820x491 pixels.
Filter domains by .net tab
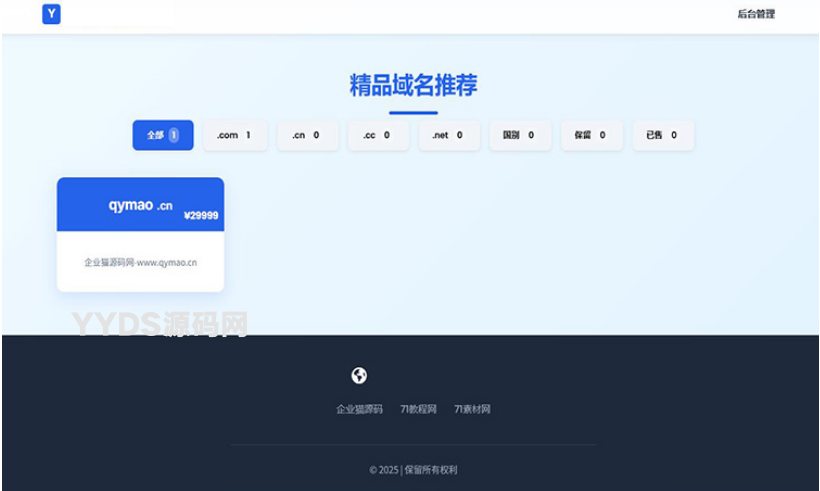449,135
